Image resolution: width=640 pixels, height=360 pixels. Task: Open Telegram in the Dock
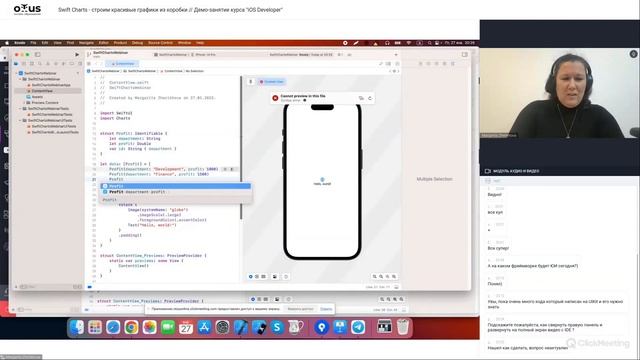(358, 327)
